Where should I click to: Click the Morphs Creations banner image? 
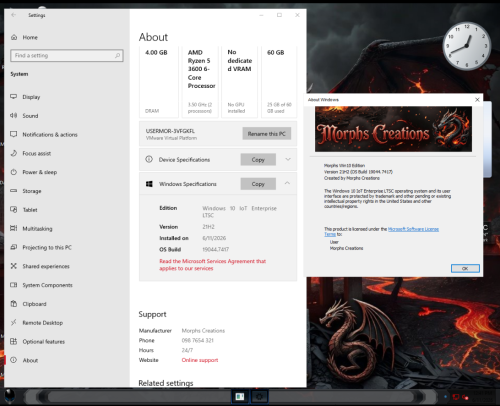393,129
